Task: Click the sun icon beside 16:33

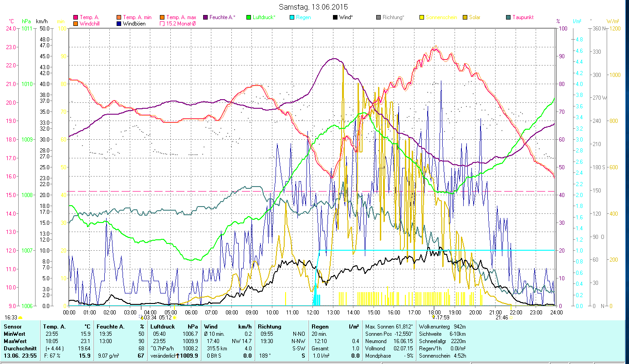Action: pyautogui.click(x=20, y=318)
